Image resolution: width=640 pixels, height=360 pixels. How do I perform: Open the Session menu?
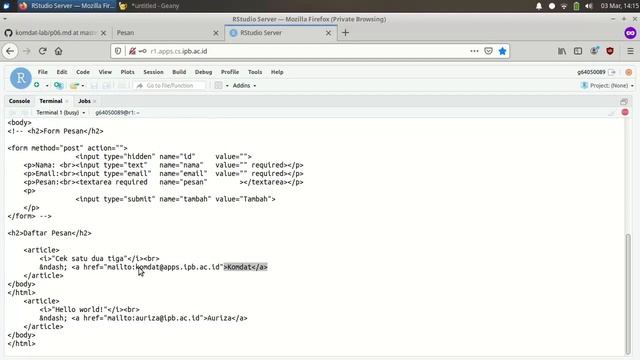[x=153, y=72]
